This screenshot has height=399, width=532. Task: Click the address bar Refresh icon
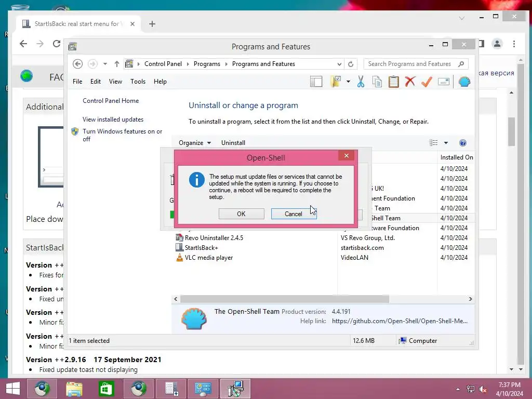click(x=351, y=64)
